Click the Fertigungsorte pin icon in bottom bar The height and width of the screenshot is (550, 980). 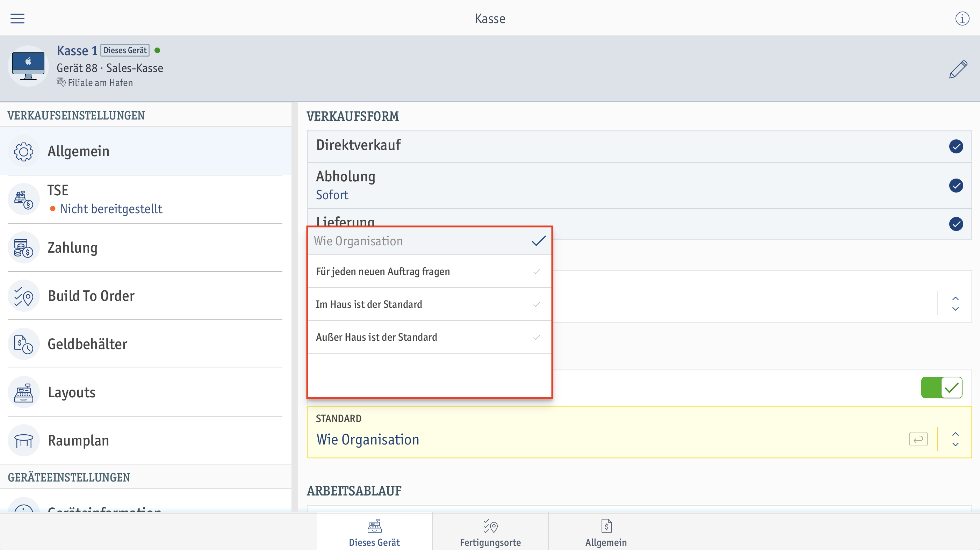click(490, 526)
